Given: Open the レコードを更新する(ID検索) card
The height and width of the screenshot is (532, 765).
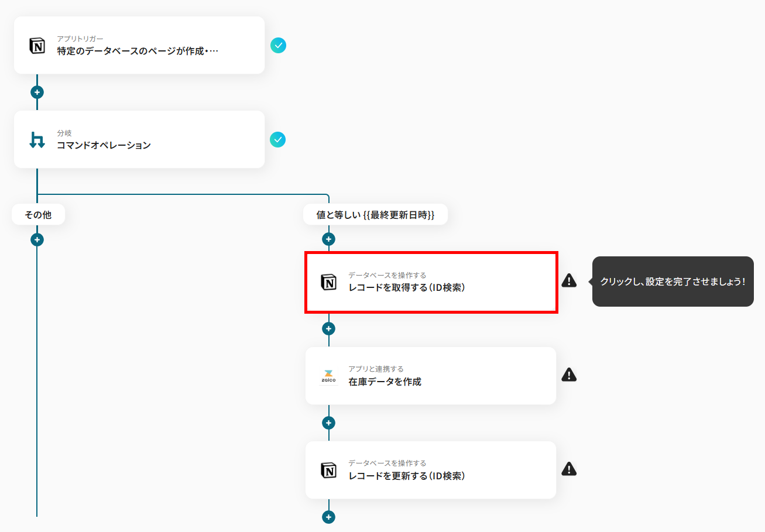Looking at the screenshot, I should pos(431,470).
